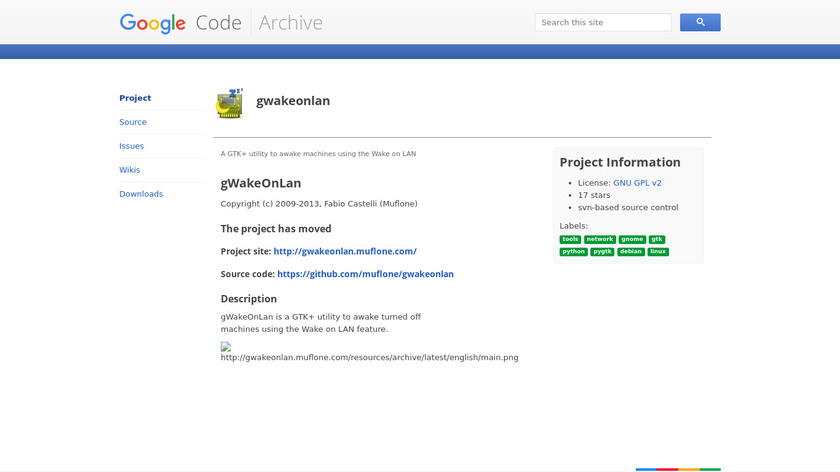The height and width of the screenshot is (472, 840).
Task: Click the Code Archive header title
Action: (259, 23)
